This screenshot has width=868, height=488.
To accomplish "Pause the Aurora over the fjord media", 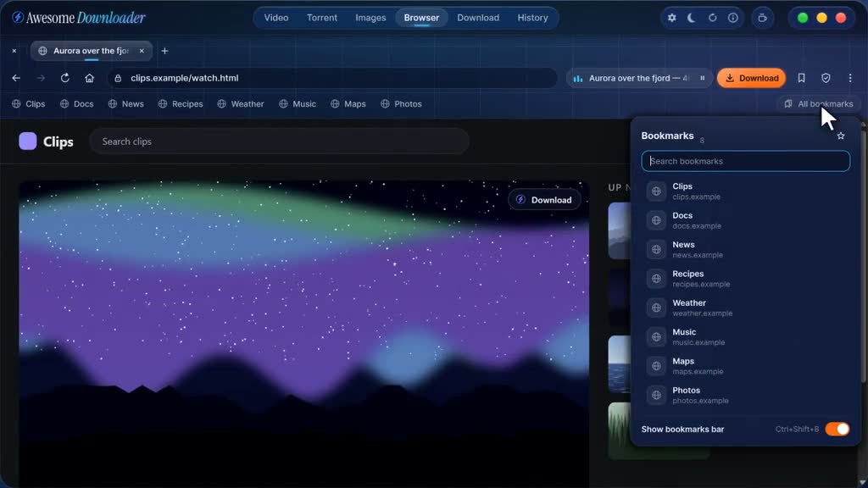I will pos(703,78).
